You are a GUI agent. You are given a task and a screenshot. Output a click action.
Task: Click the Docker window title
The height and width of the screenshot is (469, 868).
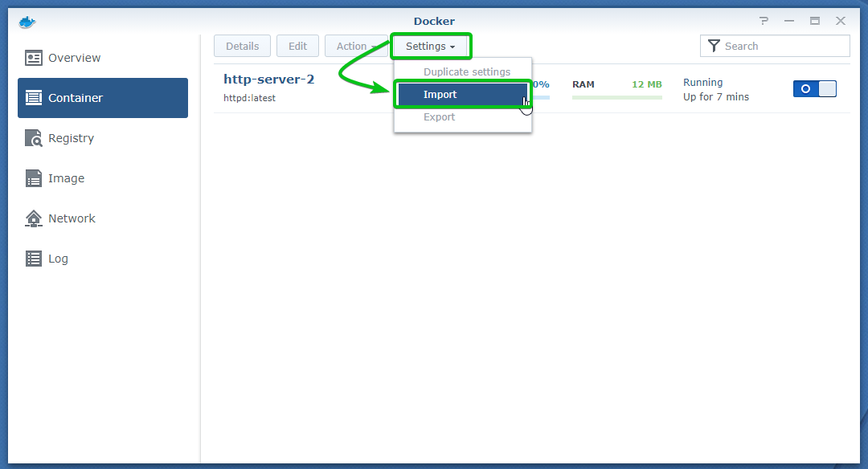coord(434,21)
